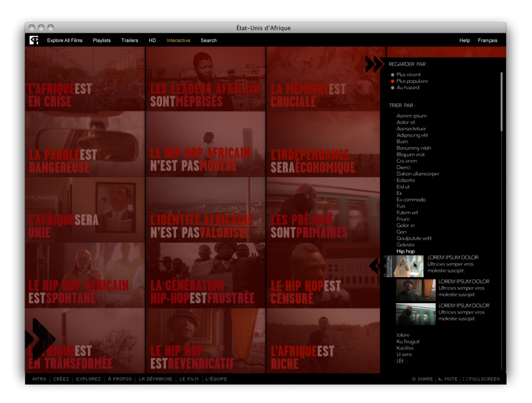532x403 pixels.
Task: Open the L'ÉQUIPE footer link
Action: pyautogui.click(x=216, y=379)
